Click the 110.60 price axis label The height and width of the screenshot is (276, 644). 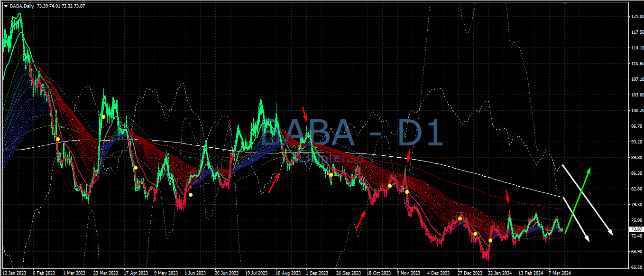click(637, 64)
